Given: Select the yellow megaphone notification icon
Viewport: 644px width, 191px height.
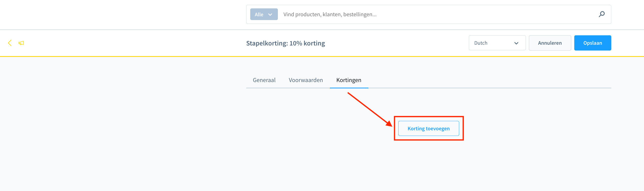Looking at the screenshot, I should 21,43.
